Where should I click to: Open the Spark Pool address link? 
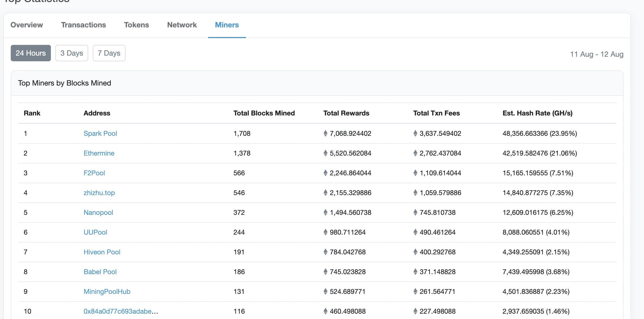click(x=100, y=134)
